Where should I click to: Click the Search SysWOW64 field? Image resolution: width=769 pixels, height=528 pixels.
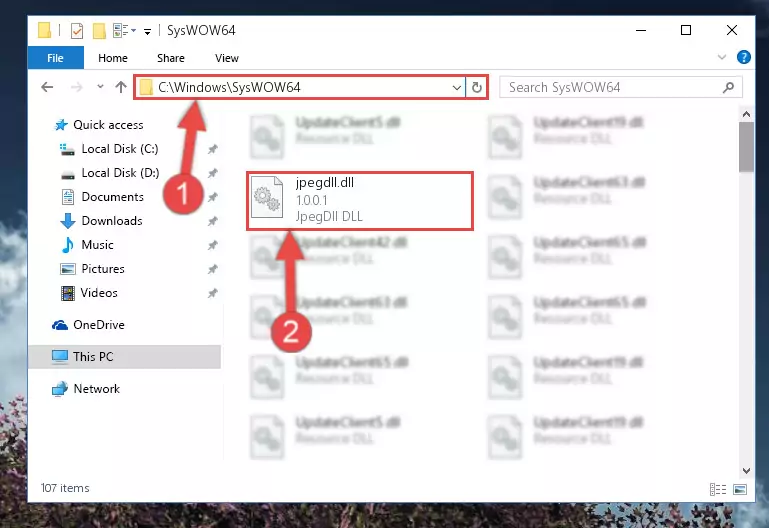(x=620, y=87)
